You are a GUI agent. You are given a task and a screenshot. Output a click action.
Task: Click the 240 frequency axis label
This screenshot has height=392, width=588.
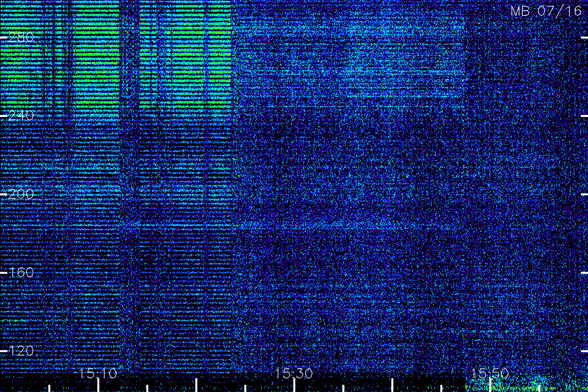[21, 116]
